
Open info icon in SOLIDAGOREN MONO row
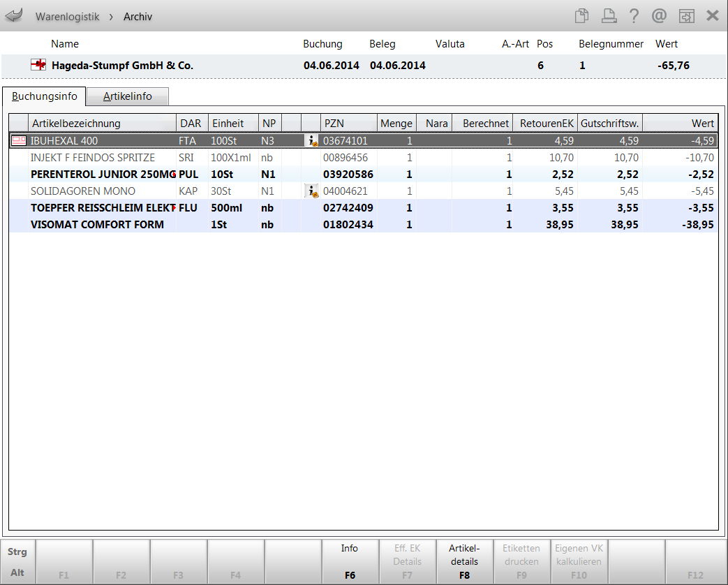pos(311,191)
